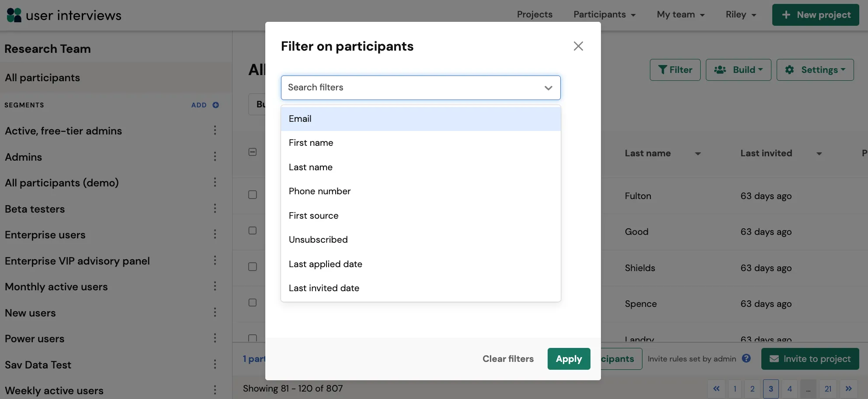Apply the participant filters
The height and width of the screenshot is (399, 868).
pos(569,359)
